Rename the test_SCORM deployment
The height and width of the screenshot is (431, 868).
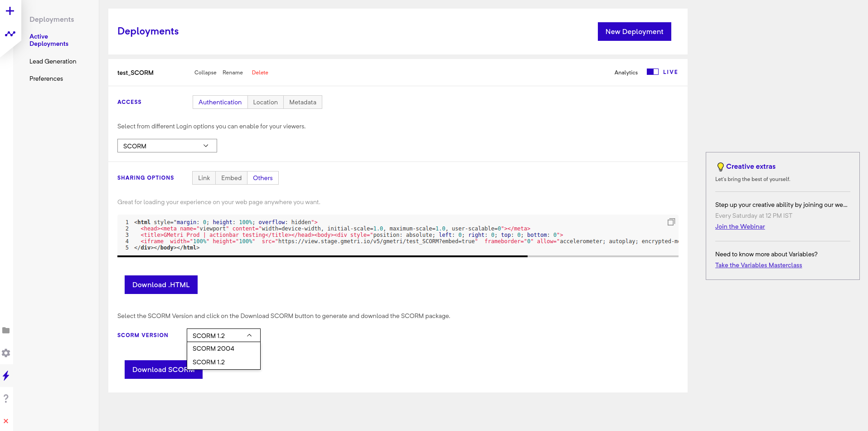233,73
